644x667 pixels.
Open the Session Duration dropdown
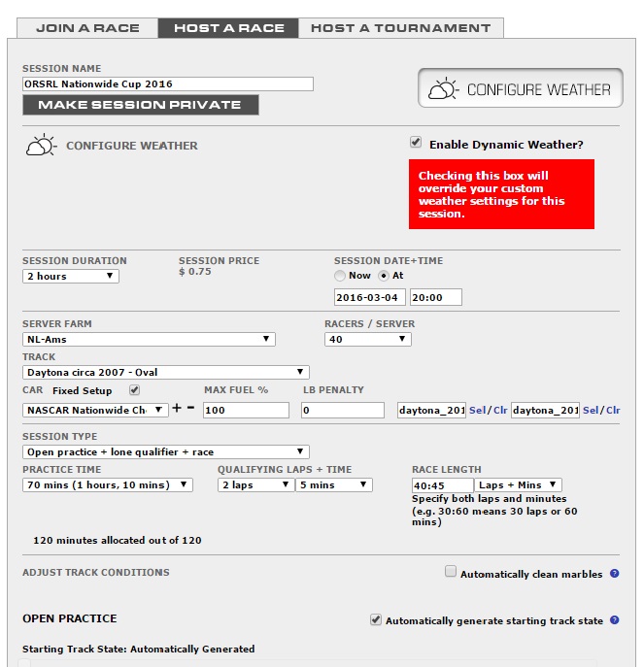tap(70, 276)
